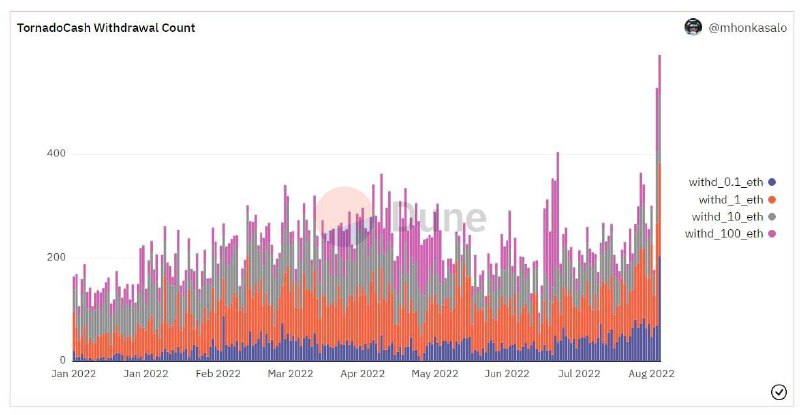Click the withd_10_eth legend label

coord(727,216)
